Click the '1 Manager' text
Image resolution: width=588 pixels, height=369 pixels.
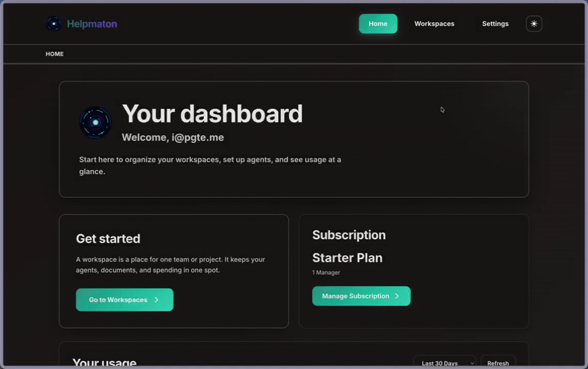pyautogui.click(x=326, y=272)
